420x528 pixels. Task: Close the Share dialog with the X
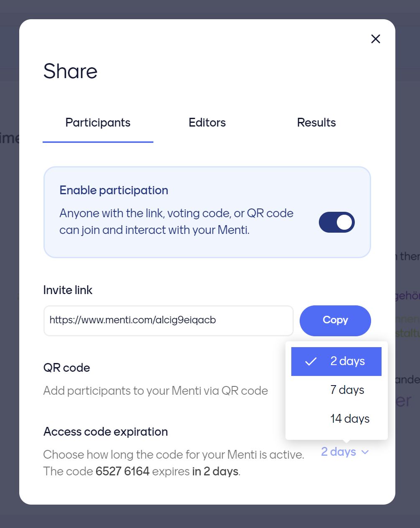tap(375, 39)
